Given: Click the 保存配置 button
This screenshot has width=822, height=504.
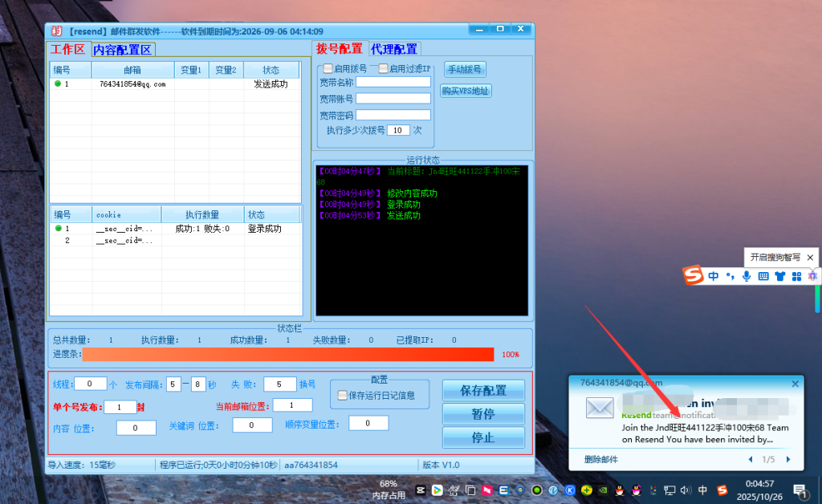Looking at the screenshot, I should tap(483, 391).
